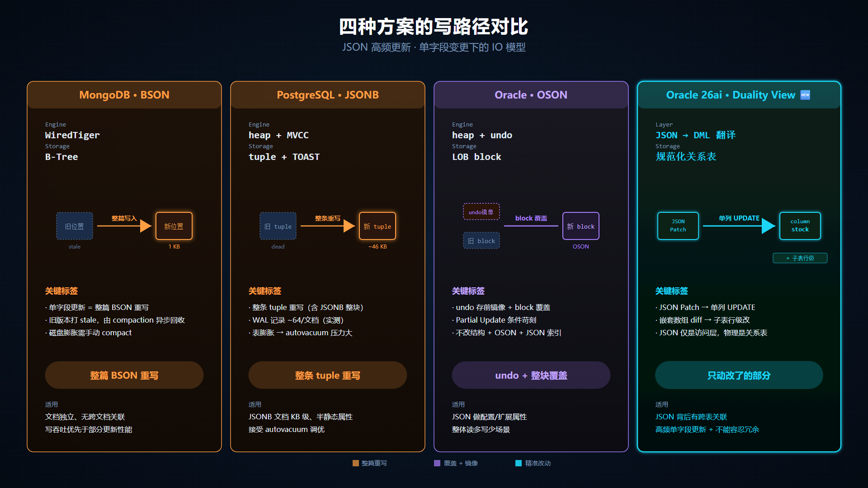Click the 新位置 diagram box
The height and width of the screenshot is (488, 868).
point(174,226)
